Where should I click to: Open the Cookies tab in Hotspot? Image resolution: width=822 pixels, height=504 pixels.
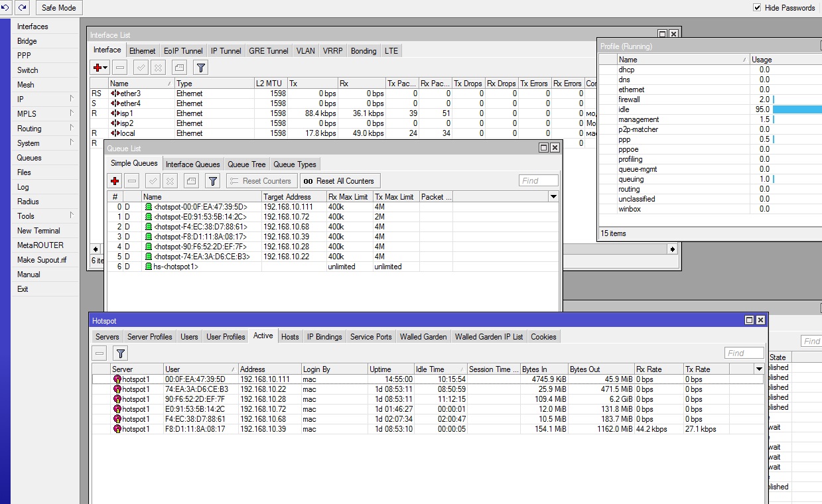coord(543,337)
